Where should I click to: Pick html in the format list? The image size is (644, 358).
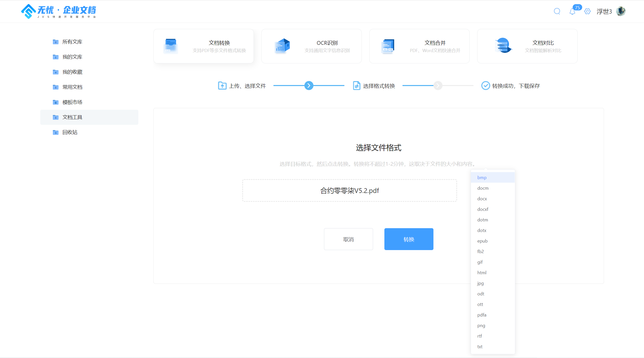click(482, 273)
